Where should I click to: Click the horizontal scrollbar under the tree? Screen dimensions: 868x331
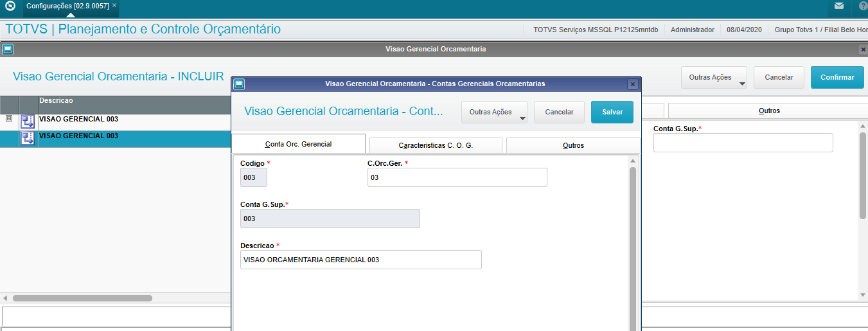click(x=82, y=298)
